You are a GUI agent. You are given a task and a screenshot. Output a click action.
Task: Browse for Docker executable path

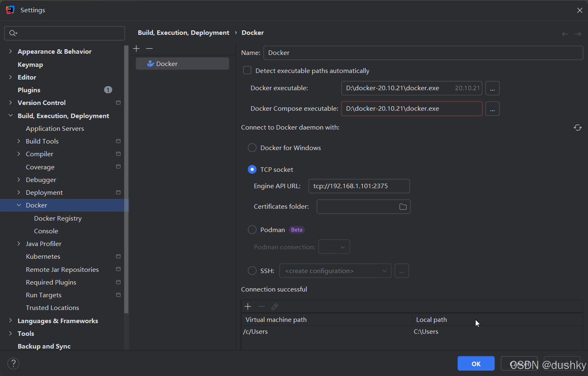click(x=492, y=88)
